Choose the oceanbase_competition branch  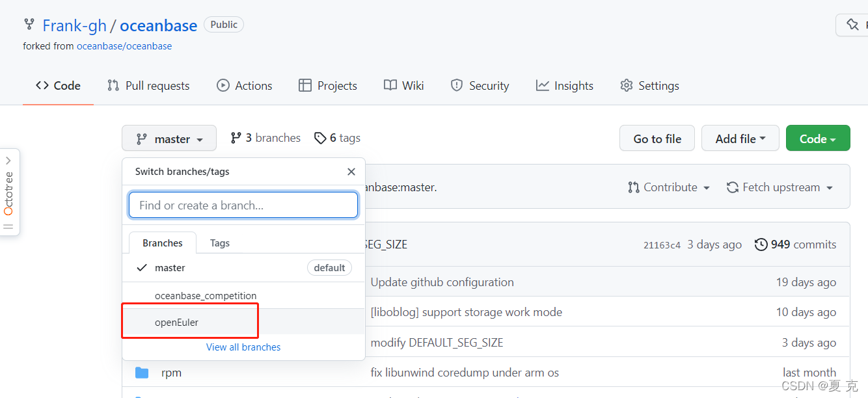(243, 295)
